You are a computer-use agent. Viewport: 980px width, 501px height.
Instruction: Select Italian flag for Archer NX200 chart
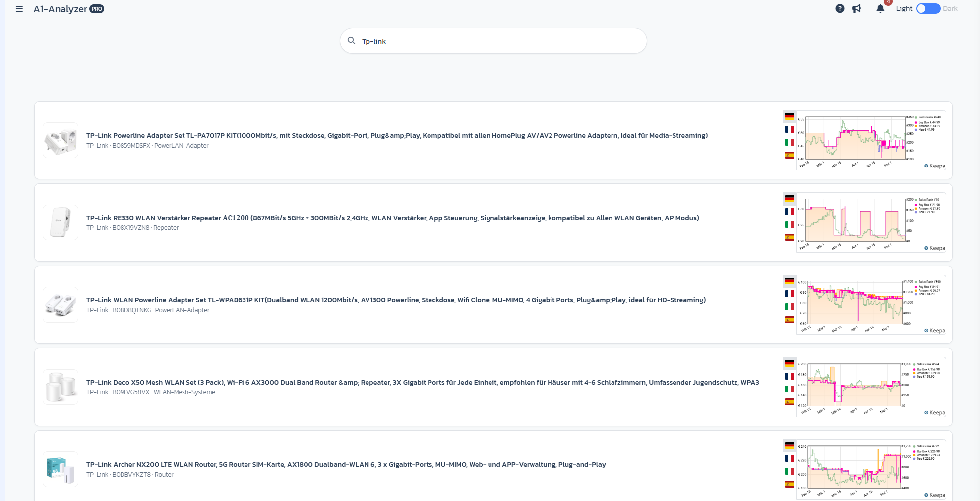coord(789,471)
